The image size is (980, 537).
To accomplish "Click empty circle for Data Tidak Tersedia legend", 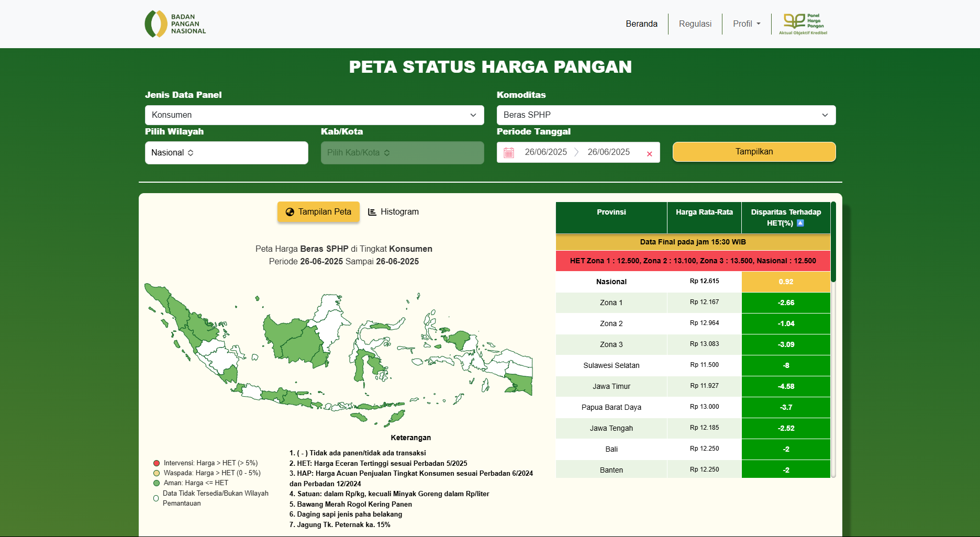I will pos(156,498).
